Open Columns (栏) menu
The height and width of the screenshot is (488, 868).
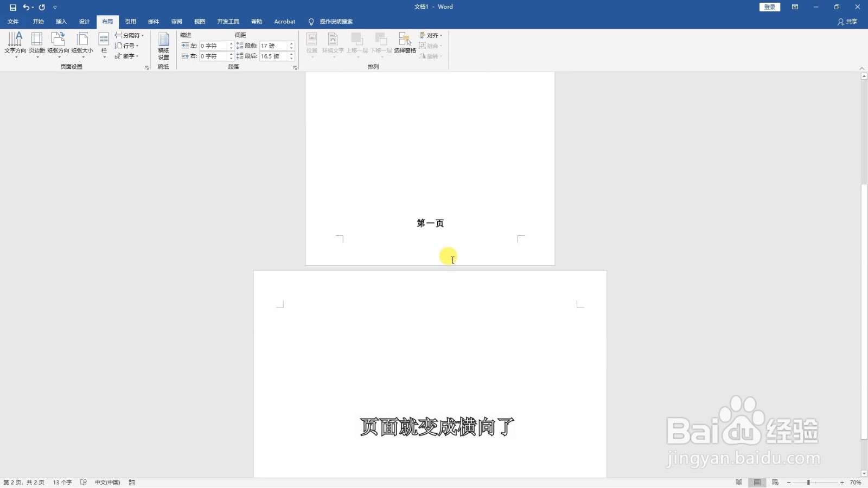tap(104, 45)
